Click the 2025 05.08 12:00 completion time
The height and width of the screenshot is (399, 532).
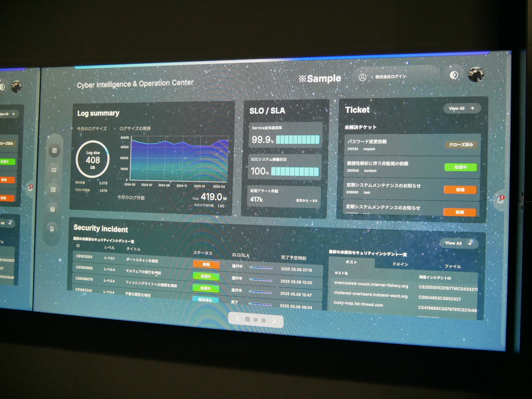click(296, 282)
